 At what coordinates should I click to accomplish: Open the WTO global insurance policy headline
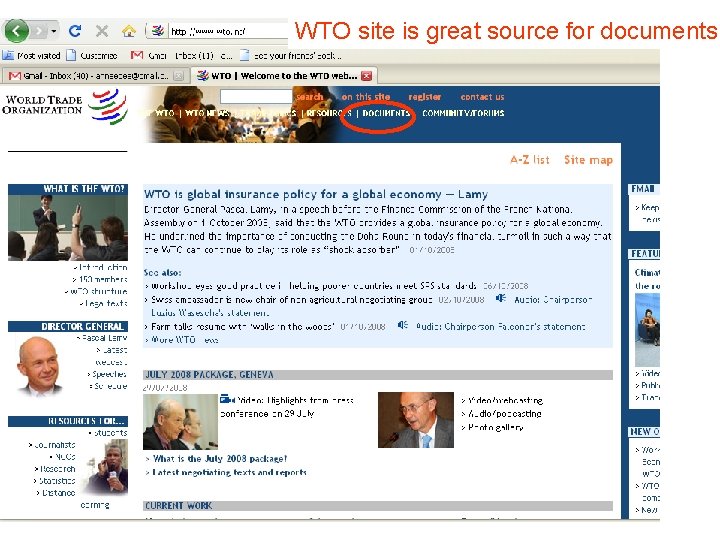coord(316,194)
